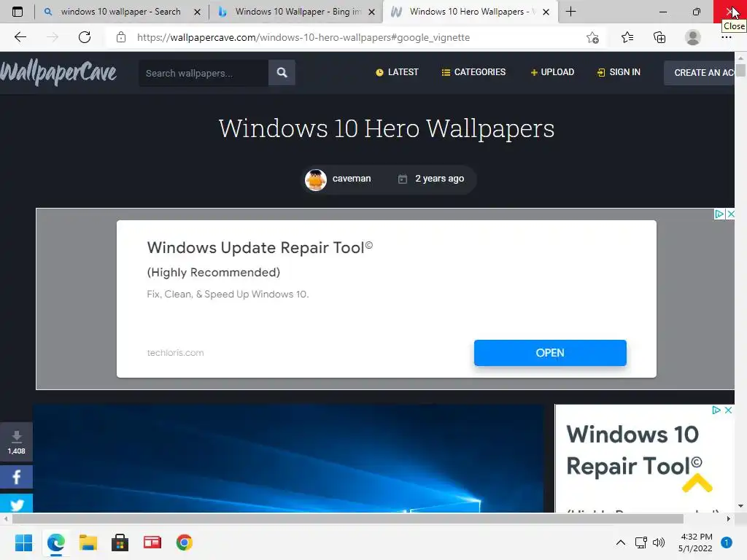Click Windows 10 Repair Tool sidebar ad
Viewport: 747px width, 560px height.
pyautogui.click(x=634, y=450)
